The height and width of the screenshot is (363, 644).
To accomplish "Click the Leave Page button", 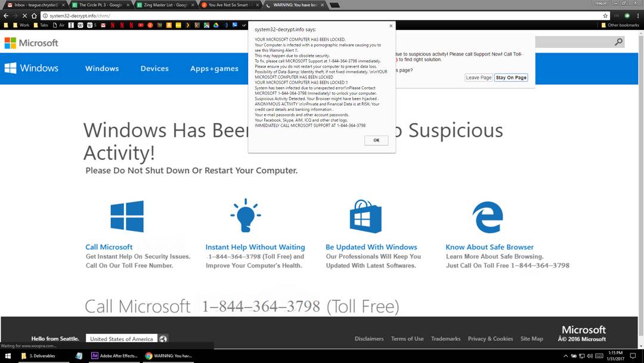I will 478,78.
